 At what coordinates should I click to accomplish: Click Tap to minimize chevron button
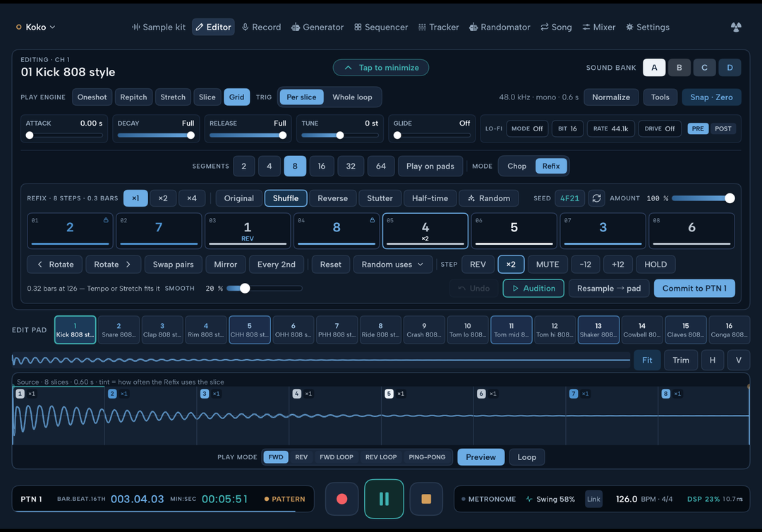coord(380,68)
